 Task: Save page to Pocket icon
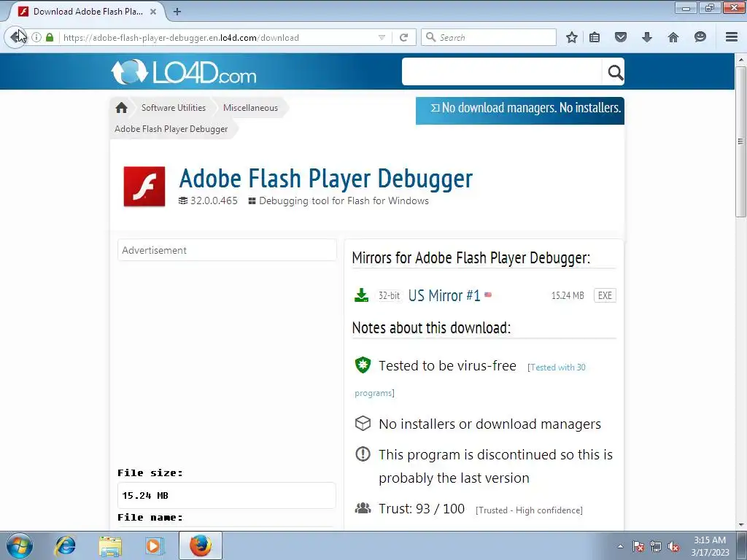(620, 37)
